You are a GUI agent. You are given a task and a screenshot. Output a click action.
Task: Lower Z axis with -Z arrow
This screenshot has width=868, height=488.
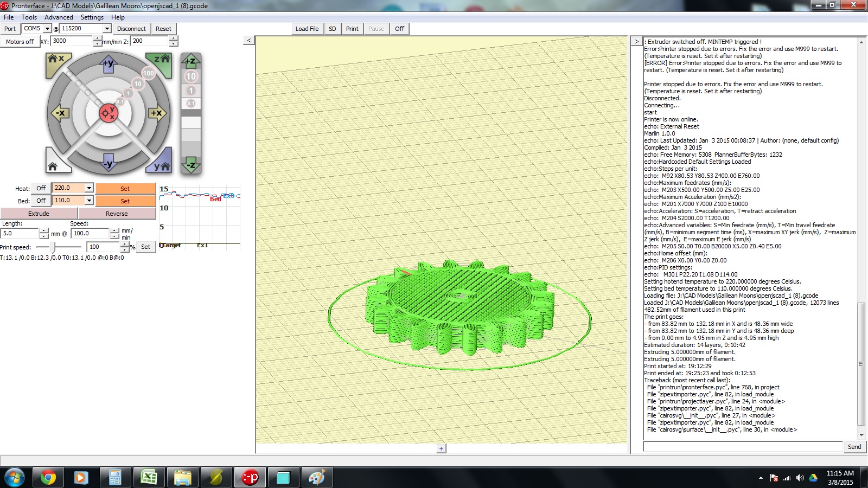click(x=191, y=165)
